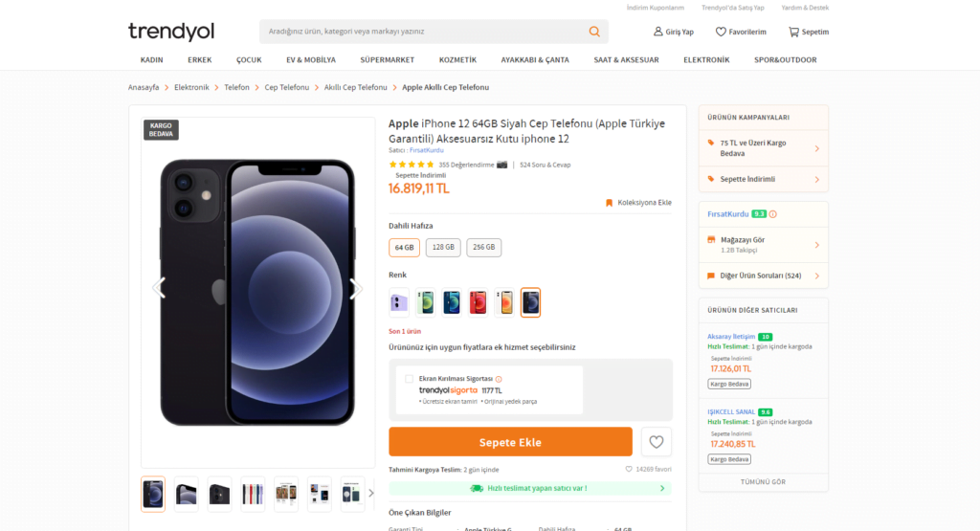980x531 pixels.
Task: Click the Koleksiyona Ekle bookmark icon
Action: click(x=609, y=203)
